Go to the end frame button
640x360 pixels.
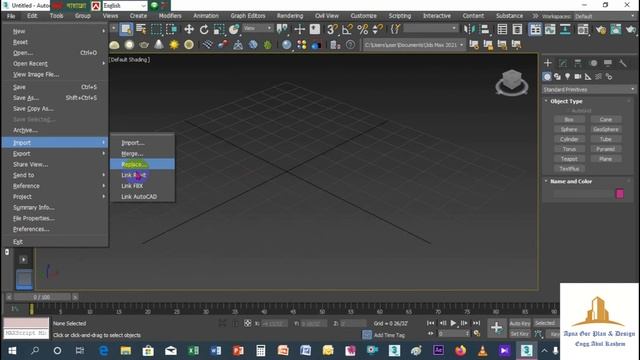476,323
